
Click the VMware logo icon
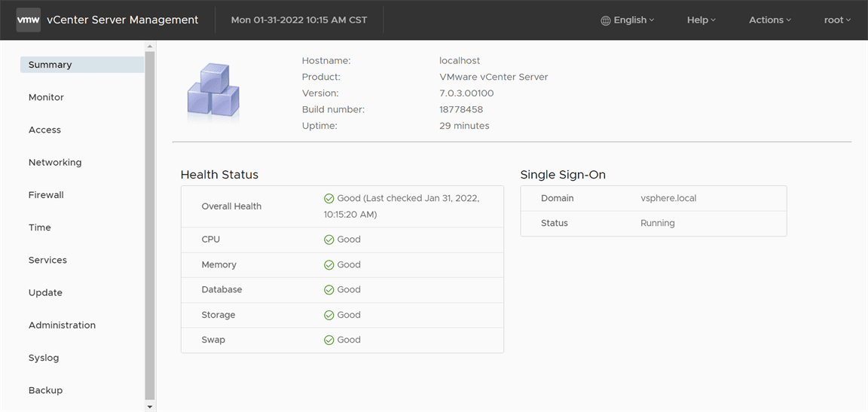28,20
